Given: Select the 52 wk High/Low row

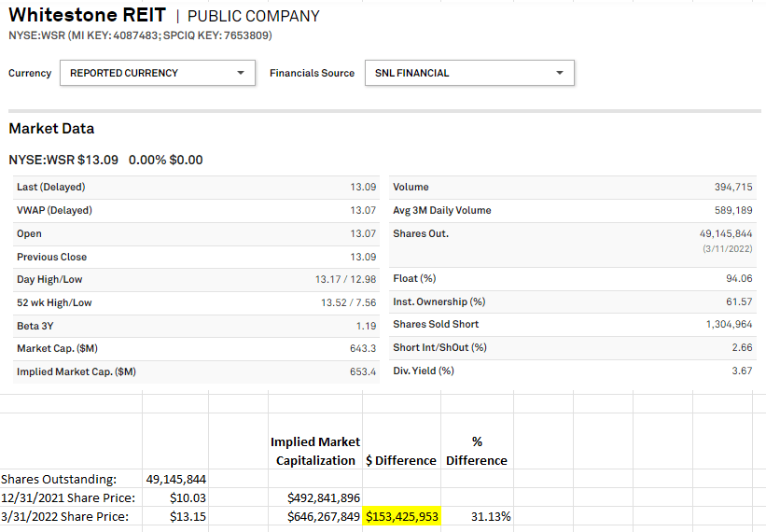Looking at the screenshot, I should pyautogui.click(x=196, y=302).
